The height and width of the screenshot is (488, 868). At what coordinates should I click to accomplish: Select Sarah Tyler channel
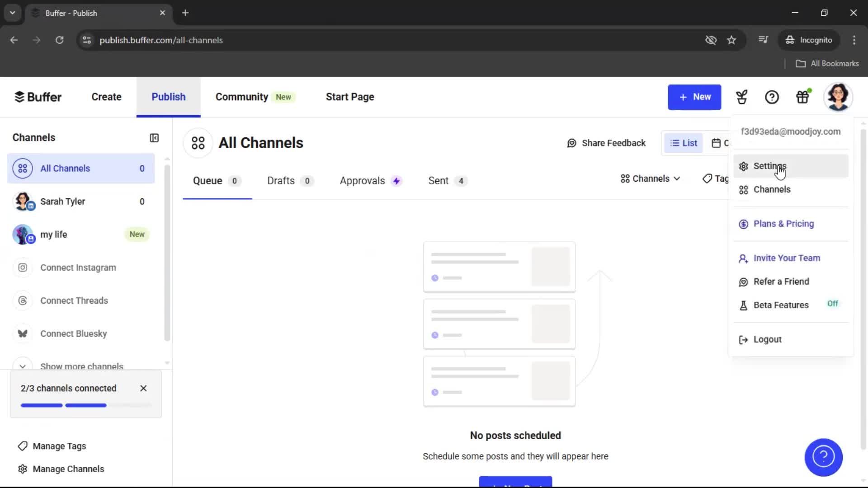62,202
